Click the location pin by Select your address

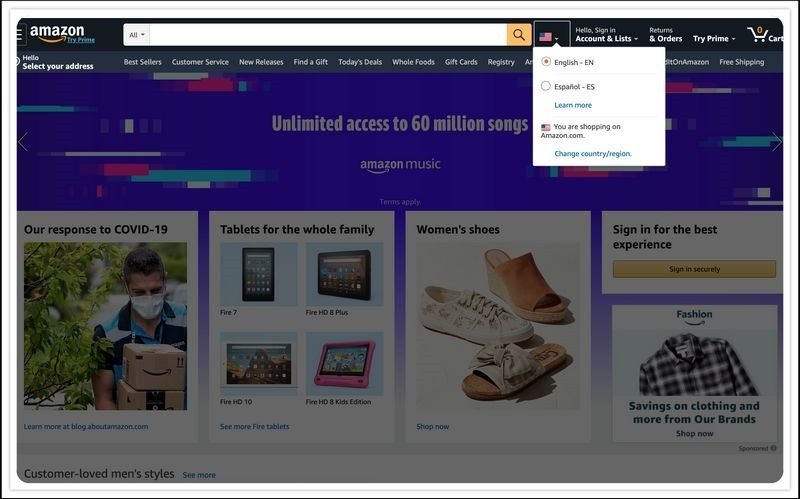(x=18, y=62)
